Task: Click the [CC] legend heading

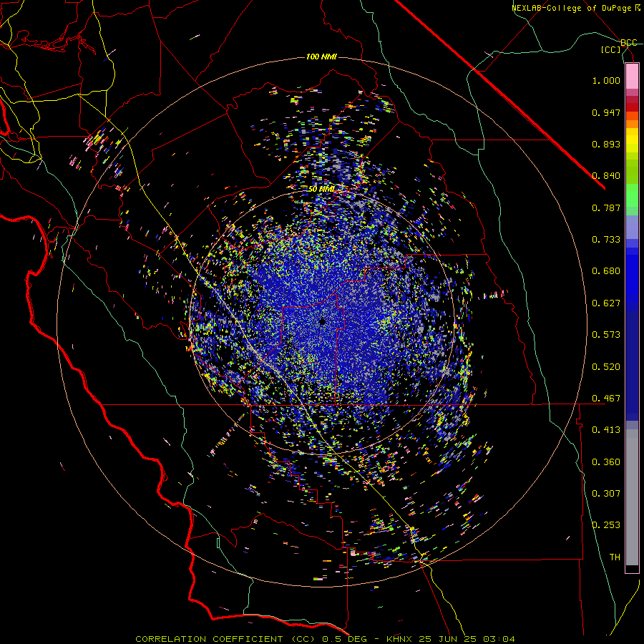Action: (611, 49)
